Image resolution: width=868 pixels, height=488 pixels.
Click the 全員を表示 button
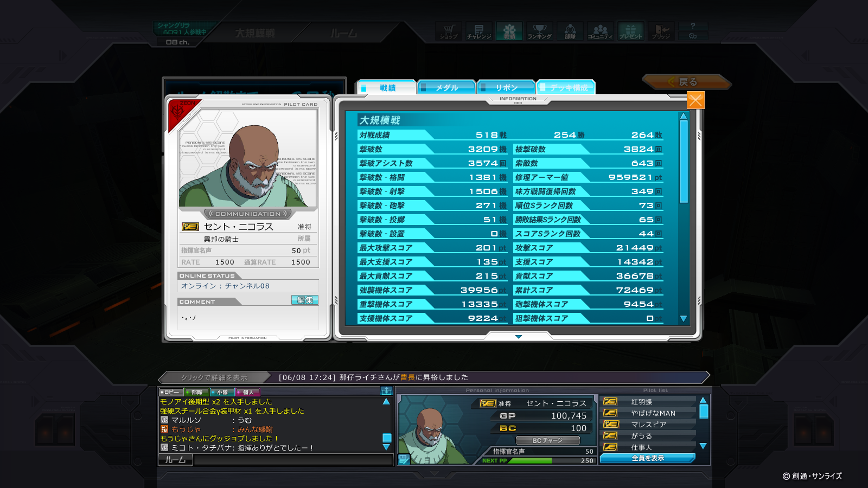click(647, 458)
